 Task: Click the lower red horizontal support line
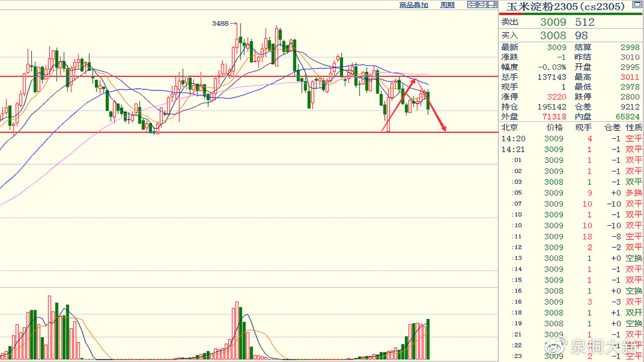click(252, 132)
